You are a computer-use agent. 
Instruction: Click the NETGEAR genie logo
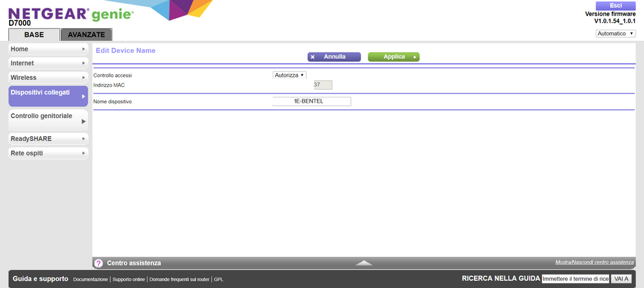71,13
